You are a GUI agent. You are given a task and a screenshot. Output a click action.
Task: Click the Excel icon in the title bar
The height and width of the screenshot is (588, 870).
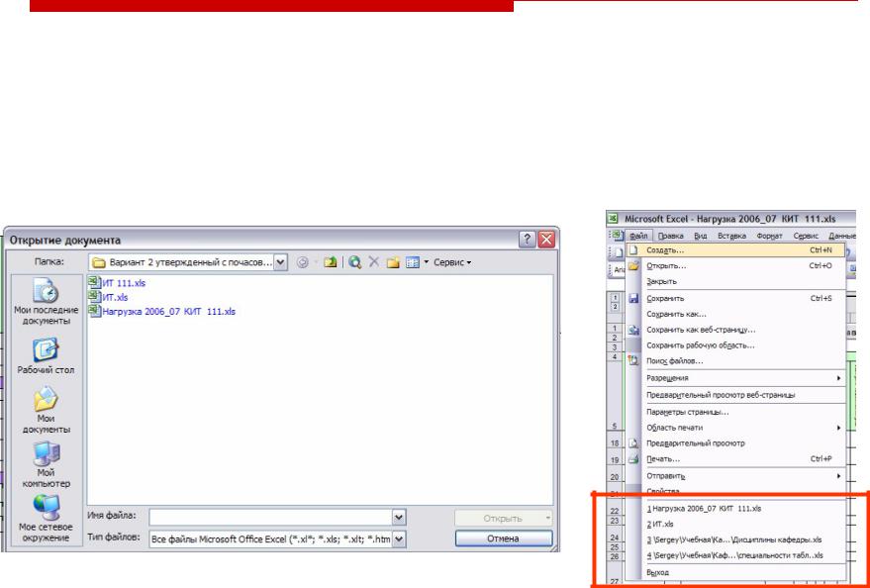pyautogui.click(x=613, y=219)
